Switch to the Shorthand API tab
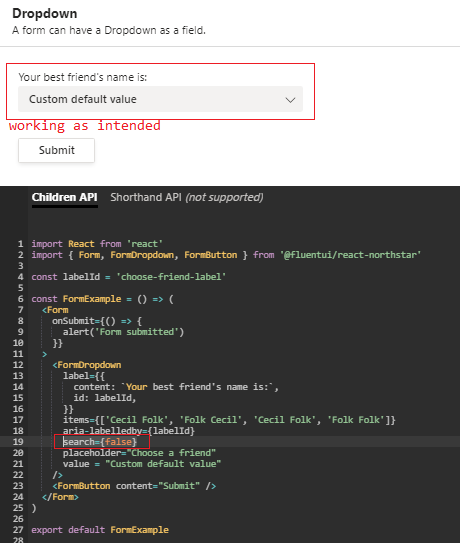Image resolution: width=460 pixels, height=543 pixels. (x=187, y=197)
